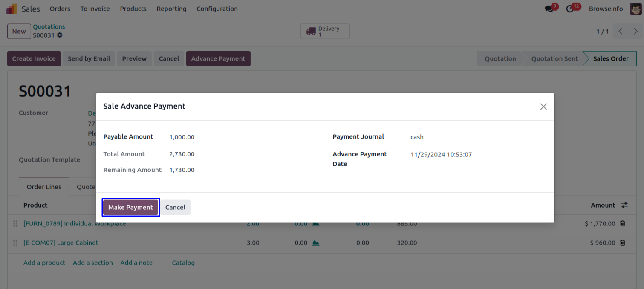Delete the Individual Workplace order line
This screenshot has height=289, width=644.
coord(623,224)
